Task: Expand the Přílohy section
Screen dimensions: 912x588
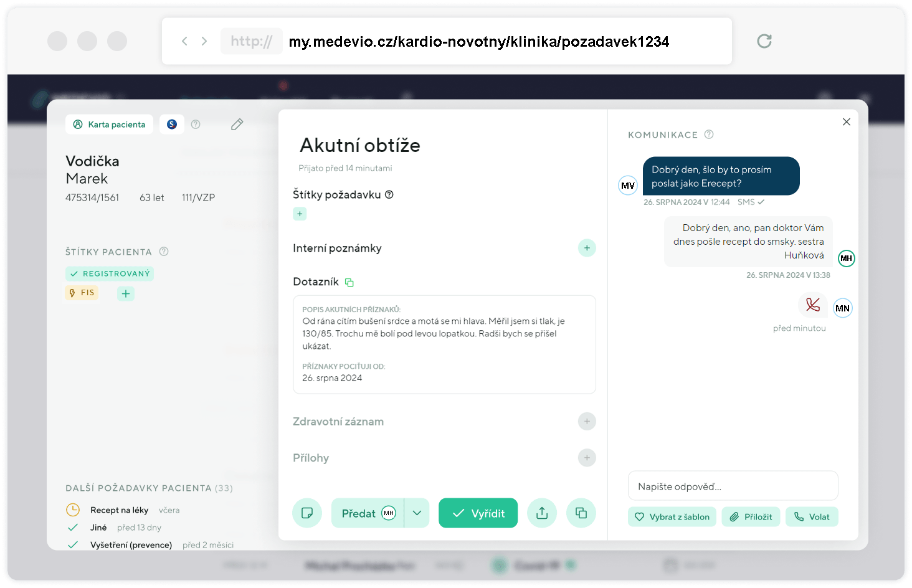Action: click(x=587, y=458)
